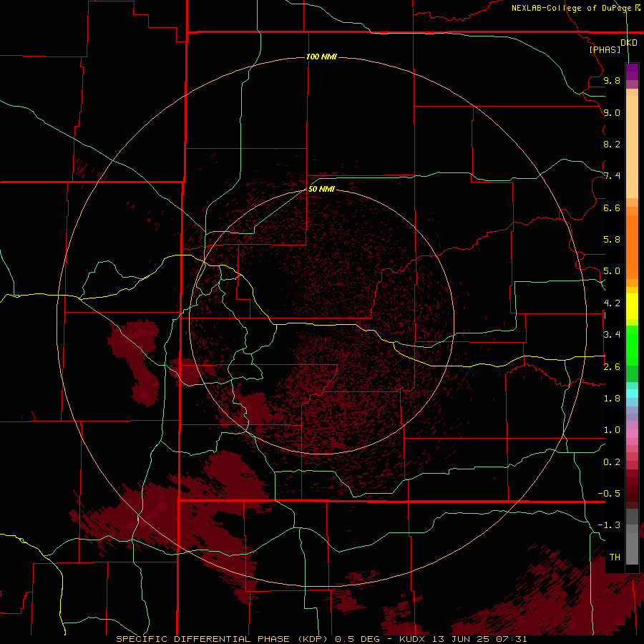
Task: Pick the cyan segment of color scale
Action: click(632, 394)
